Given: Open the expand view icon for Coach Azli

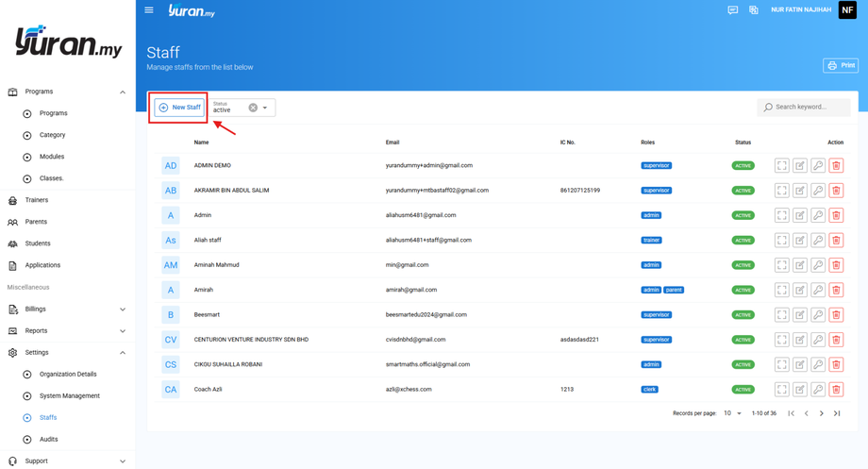Looking at the screenshot, I should tap(781, 390).
